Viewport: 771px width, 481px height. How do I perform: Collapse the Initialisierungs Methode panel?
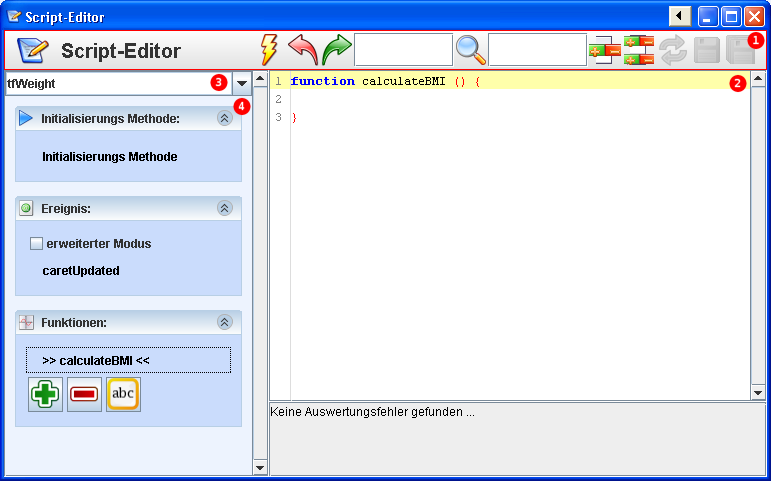click(x=224, y=118)
